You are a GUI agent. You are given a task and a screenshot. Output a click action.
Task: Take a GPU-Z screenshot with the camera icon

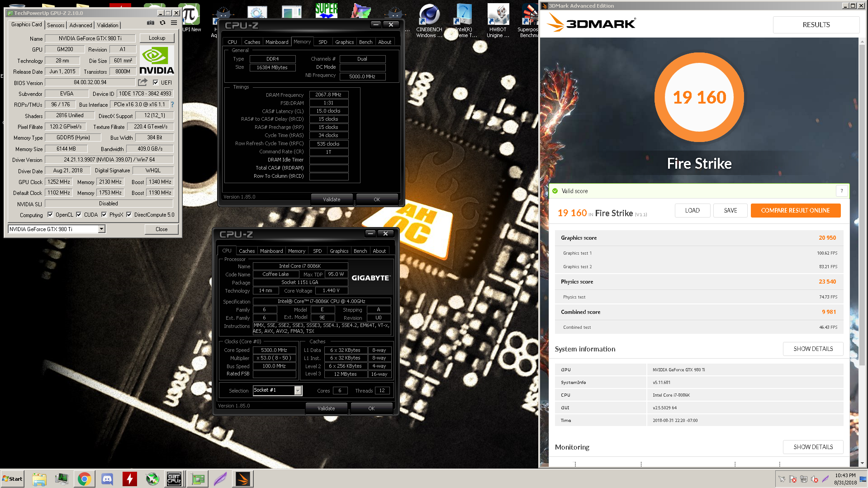151,23
